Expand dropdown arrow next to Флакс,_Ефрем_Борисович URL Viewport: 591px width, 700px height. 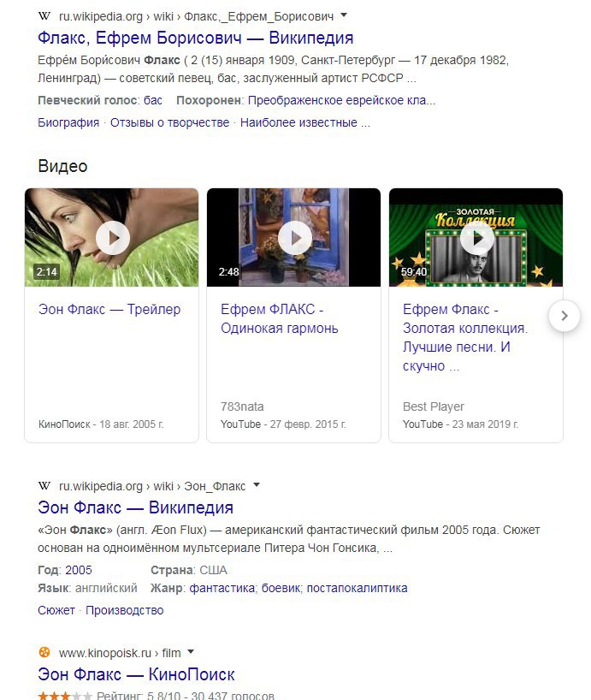344,15
